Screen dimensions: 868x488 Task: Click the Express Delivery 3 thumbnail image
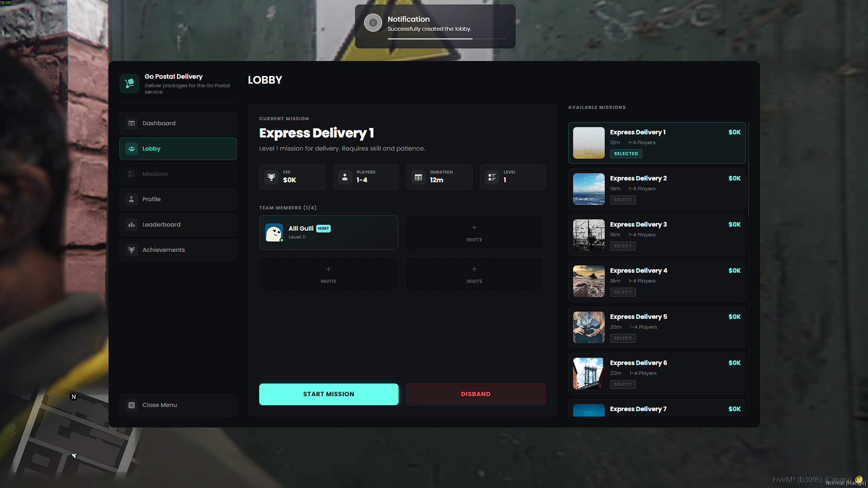point(589,235)
